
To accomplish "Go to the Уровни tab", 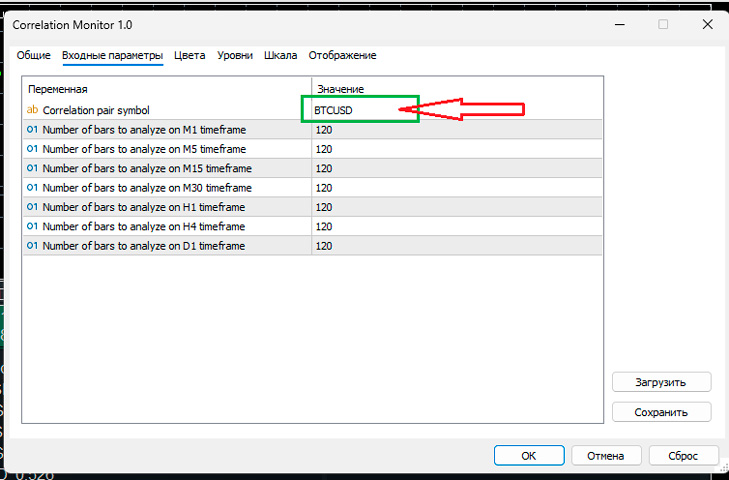I will (x=235, y=56).
